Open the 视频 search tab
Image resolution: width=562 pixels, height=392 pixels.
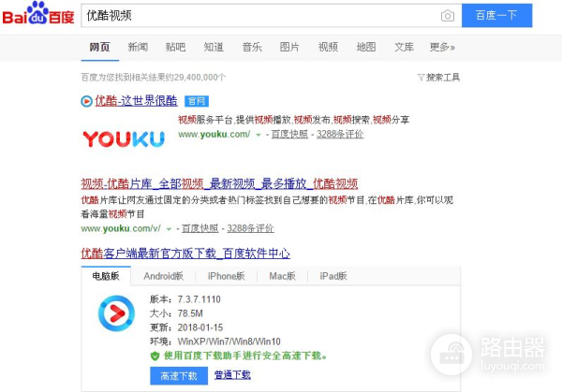pos(328,47)
